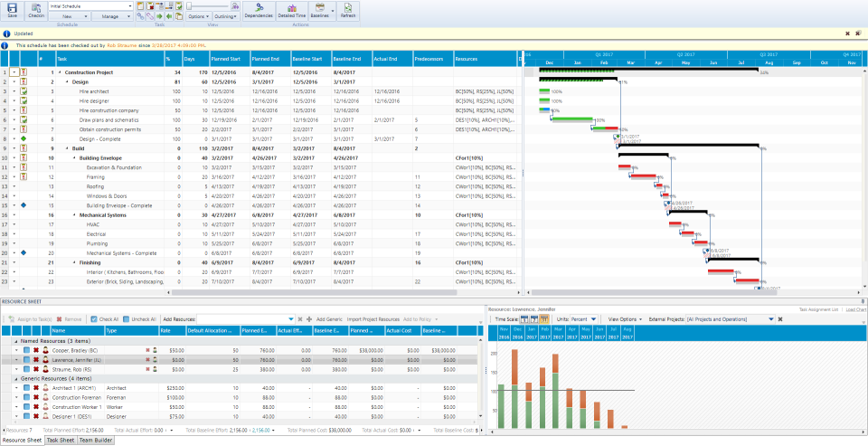Open the New schedule dropdown

[x=70, y=16]
